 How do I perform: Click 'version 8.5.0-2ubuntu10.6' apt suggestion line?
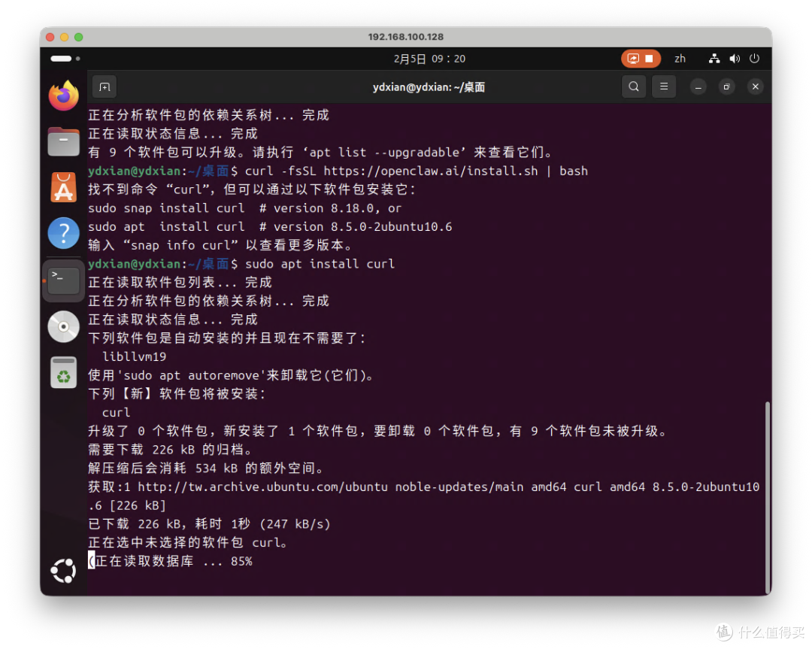[270, 227]
